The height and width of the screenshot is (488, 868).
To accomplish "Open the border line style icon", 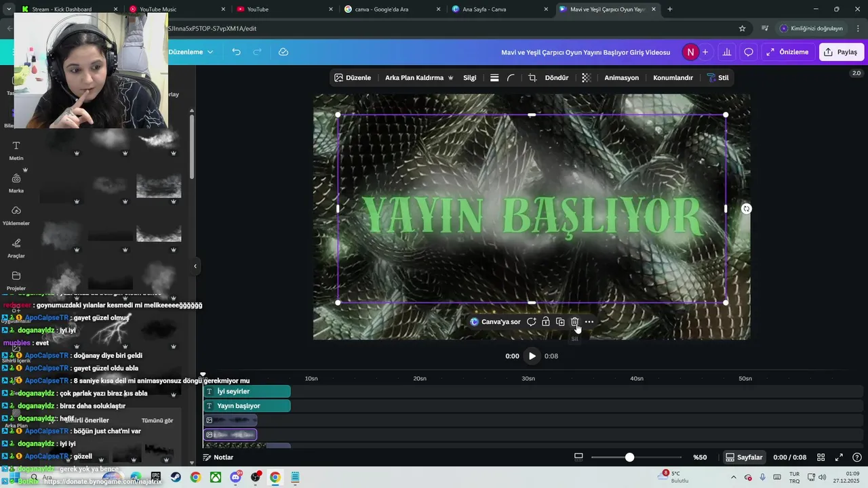I will 494,78.
